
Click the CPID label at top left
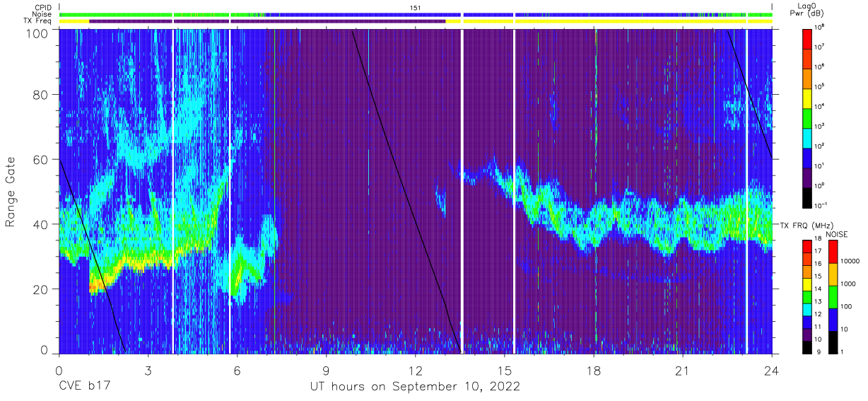(42, 8)
